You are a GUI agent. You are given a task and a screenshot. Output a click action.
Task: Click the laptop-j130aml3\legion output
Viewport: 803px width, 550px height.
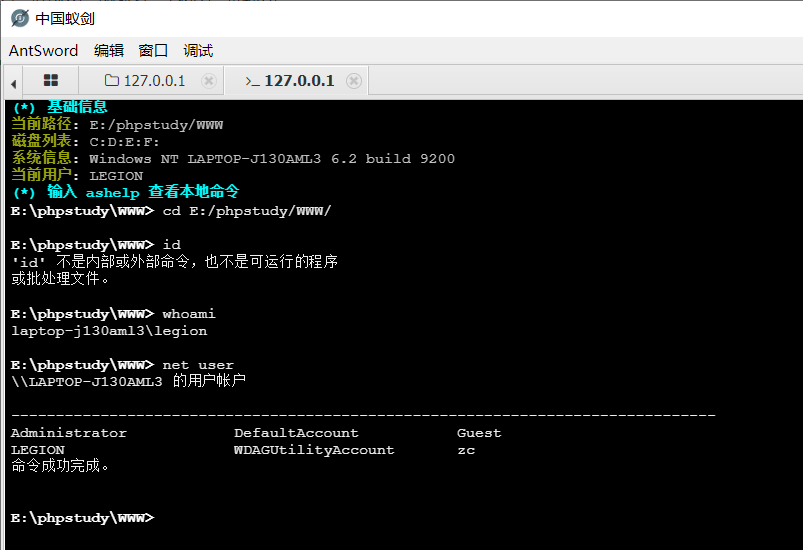(x=109, y=331)
